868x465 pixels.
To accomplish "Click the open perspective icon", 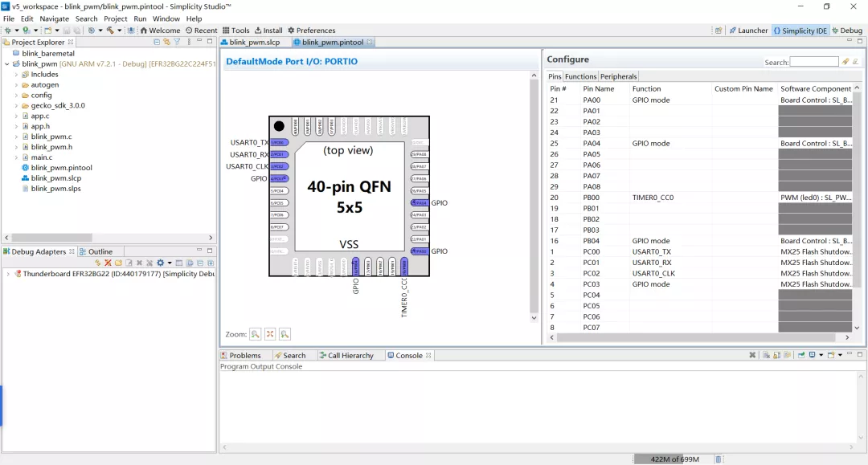I will (x=719, y=31).
